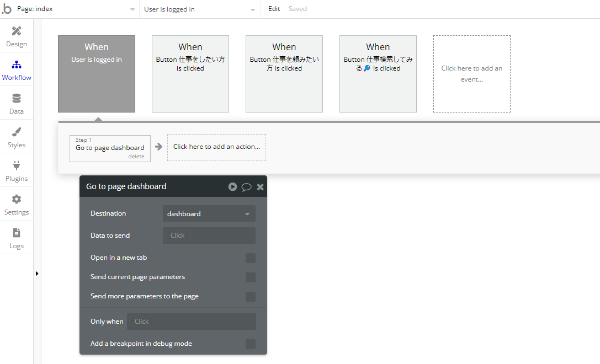Select Button 仕事検索してみる is clicked event
Screen dimensions: 600x364
(378, 74)
